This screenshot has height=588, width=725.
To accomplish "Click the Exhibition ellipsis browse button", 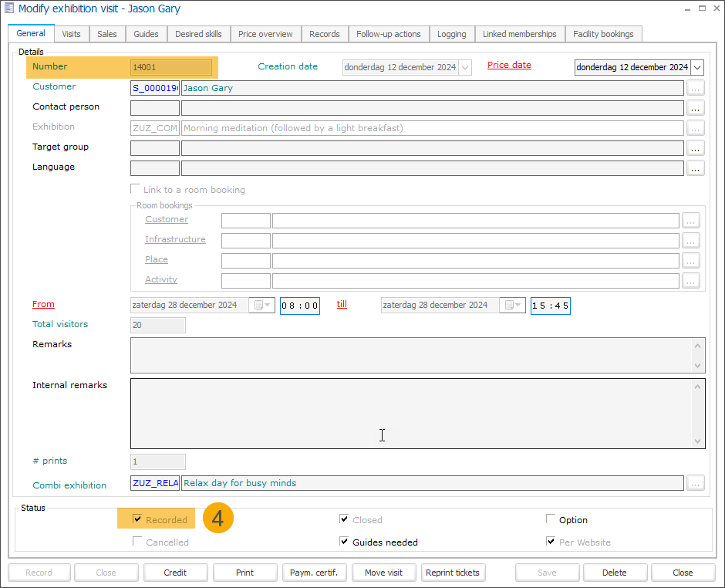I will [696, 128].
